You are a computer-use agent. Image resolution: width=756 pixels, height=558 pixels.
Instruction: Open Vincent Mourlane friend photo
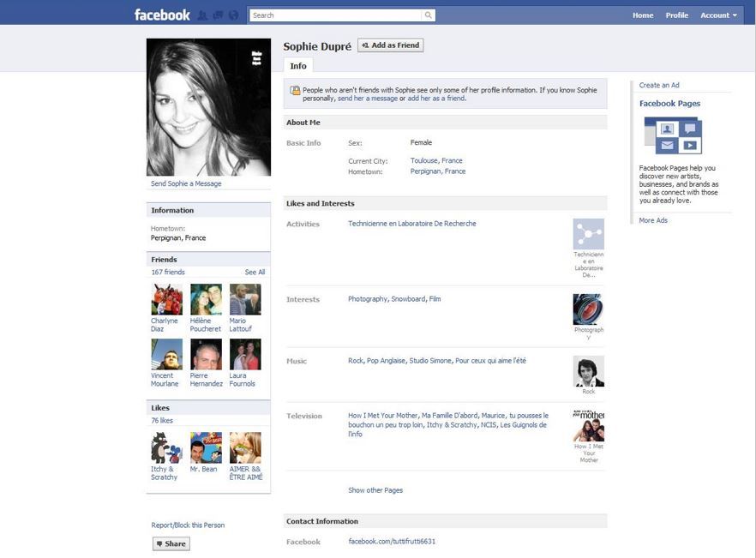(167, 354)
